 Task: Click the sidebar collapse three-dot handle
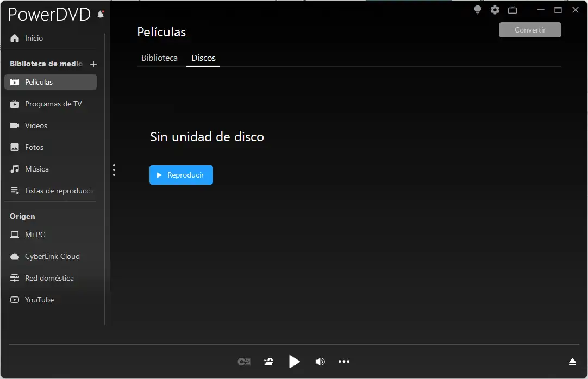[114, 170]
